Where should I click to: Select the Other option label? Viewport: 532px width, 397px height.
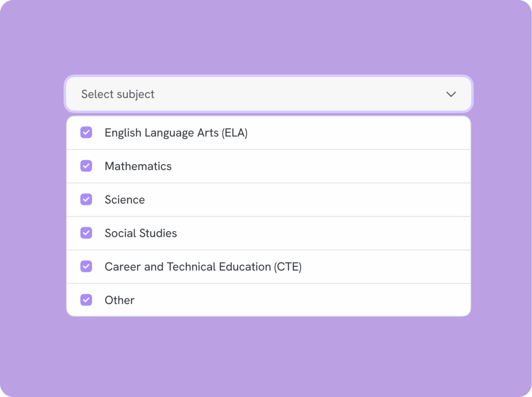coord(119,300)
